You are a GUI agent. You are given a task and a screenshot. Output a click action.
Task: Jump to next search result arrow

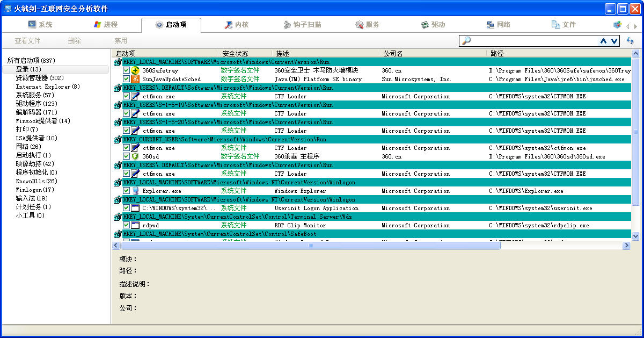click(x=614, y=41)
